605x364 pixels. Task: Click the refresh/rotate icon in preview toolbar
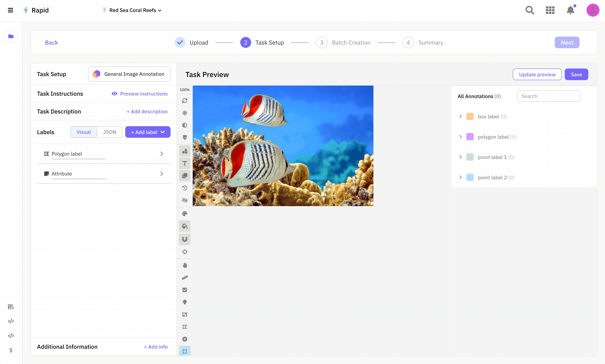pyautogui.click(x=185, y=101)
